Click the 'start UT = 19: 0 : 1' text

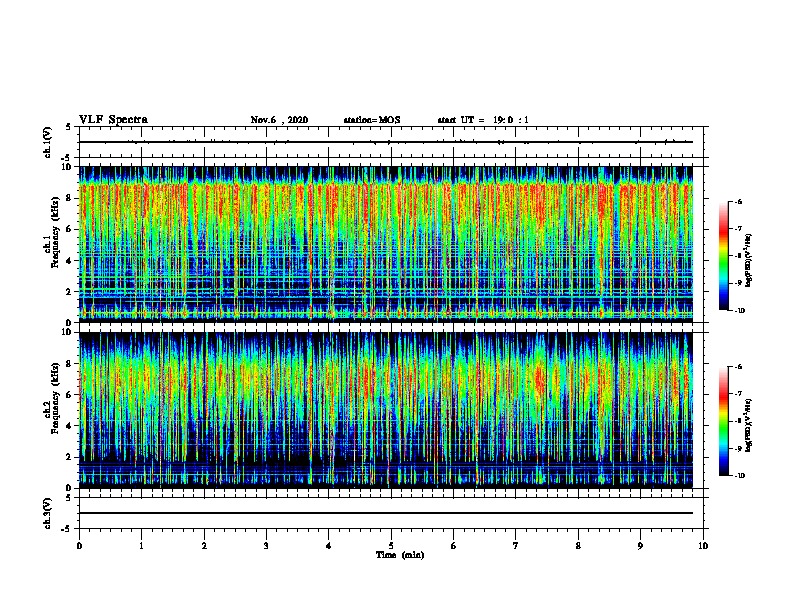(x=483, y=120)
